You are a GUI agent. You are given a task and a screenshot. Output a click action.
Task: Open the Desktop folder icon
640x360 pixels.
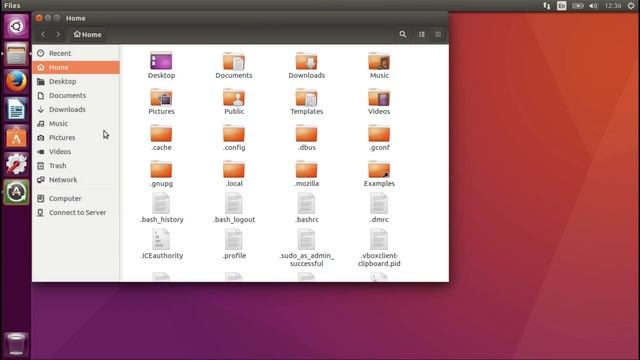[161, 61]
